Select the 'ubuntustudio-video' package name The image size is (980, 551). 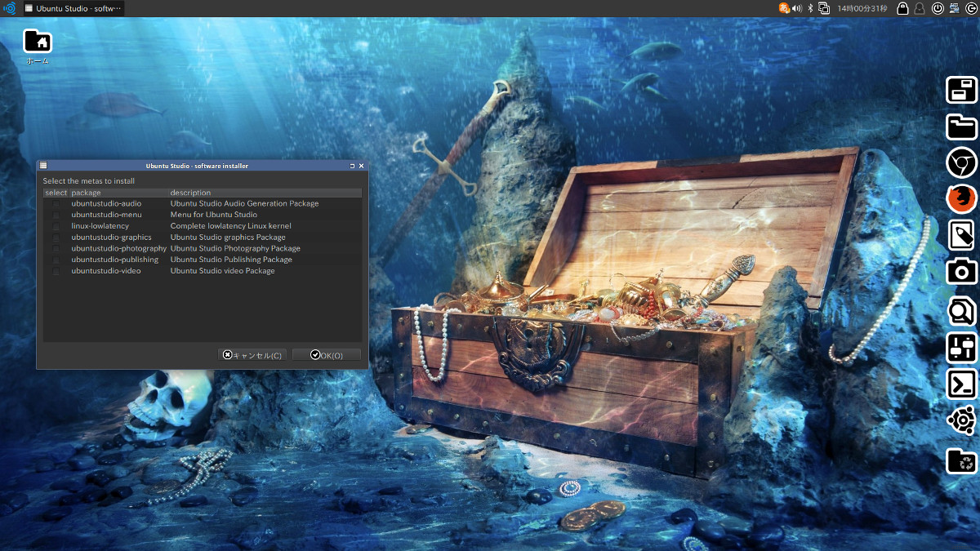105,271
